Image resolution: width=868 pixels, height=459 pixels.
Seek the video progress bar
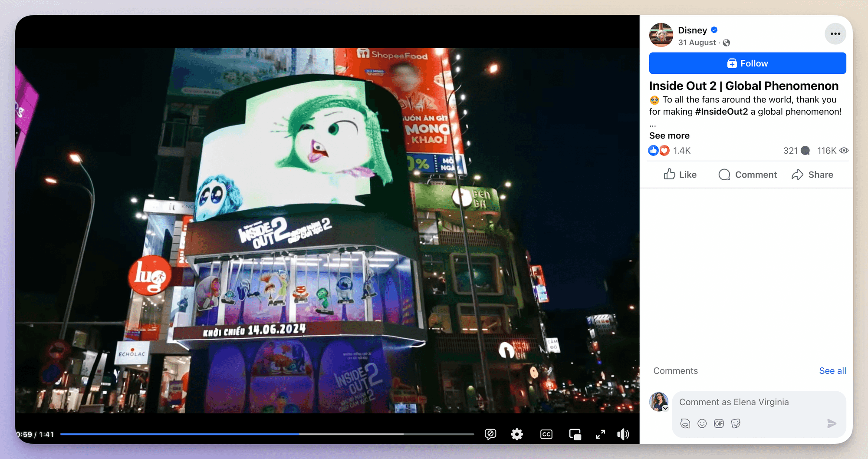point(267,434)
